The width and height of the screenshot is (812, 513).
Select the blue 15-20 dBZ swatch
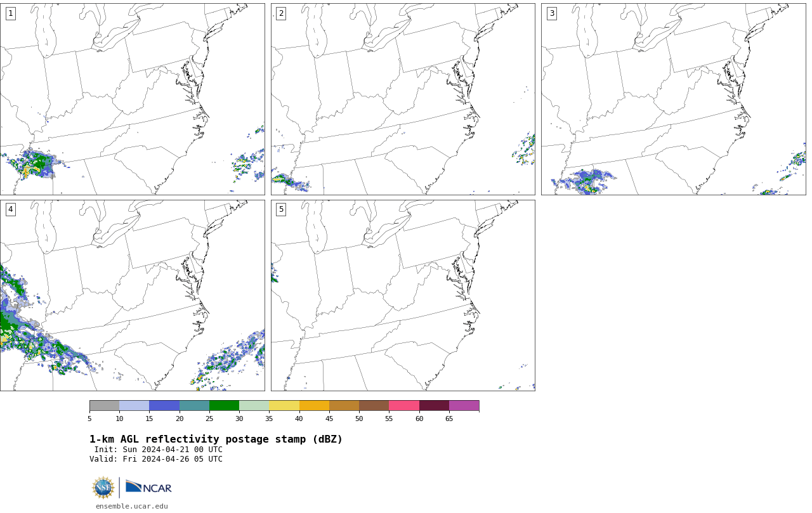tap(164, 406)
